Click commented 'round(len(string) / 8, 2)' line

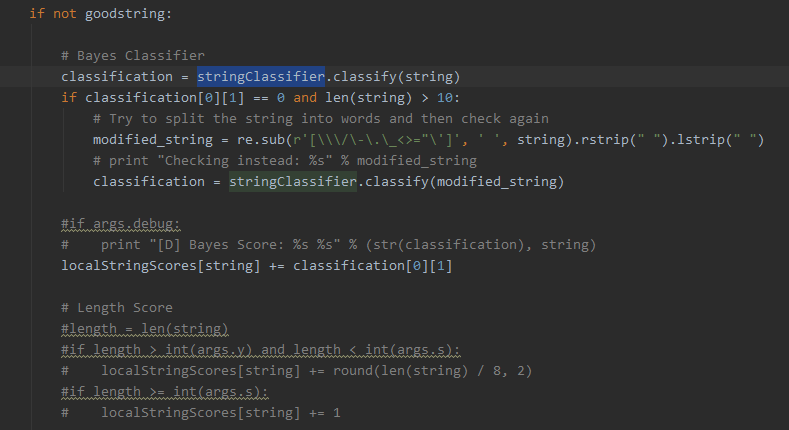pyautogui.click(x=296, y=371)
